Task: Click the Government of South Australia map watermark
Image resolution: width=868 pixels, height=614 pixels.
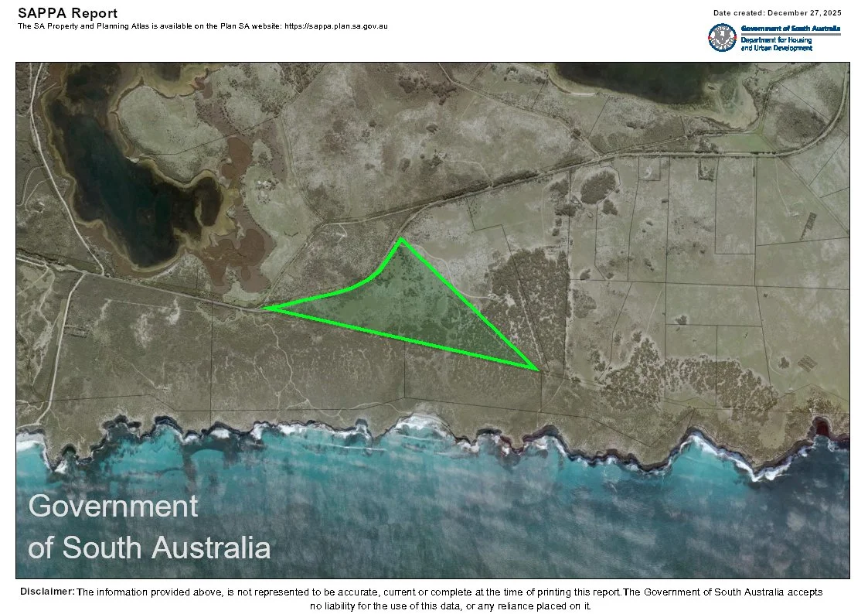Action: 149,527
